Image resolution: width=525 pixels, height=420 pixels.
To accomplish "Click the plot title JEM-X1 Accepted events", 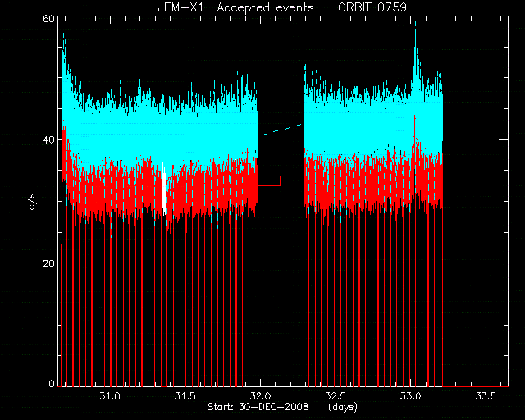I will [235, 7].
